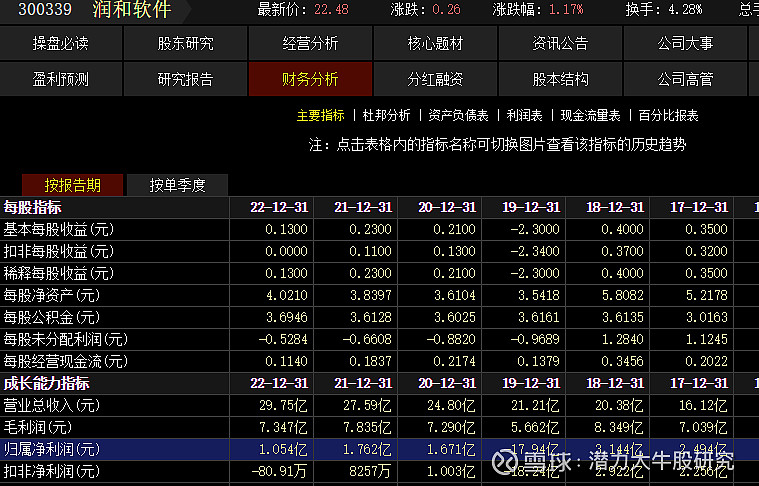Click the 主要指标 link
Viewport: 759px width, 486px height.
(320, 115)
